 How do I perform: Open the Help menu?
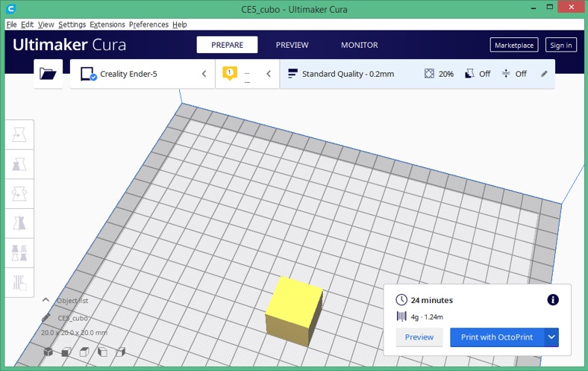180,25
